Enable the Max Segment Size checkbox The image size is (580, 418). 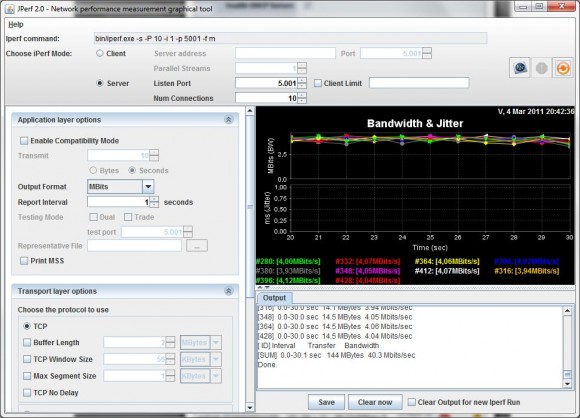click(27, 376)
